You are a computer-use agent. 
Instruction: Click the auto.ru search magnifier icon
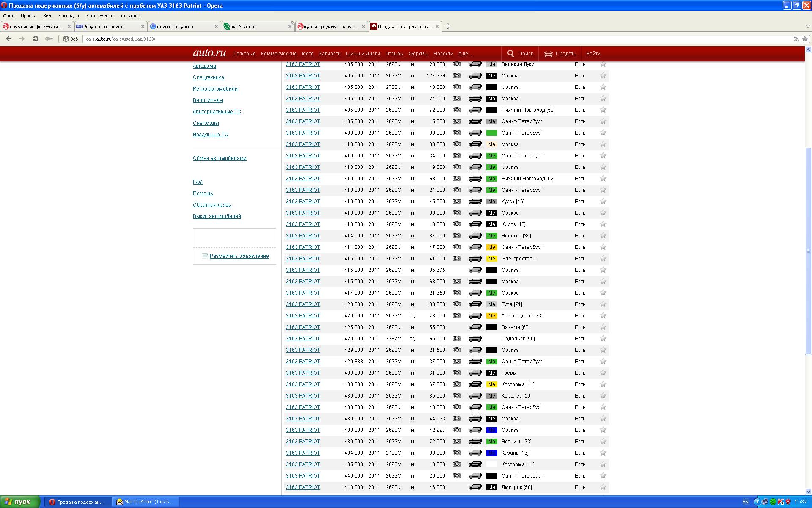point(510,54)
